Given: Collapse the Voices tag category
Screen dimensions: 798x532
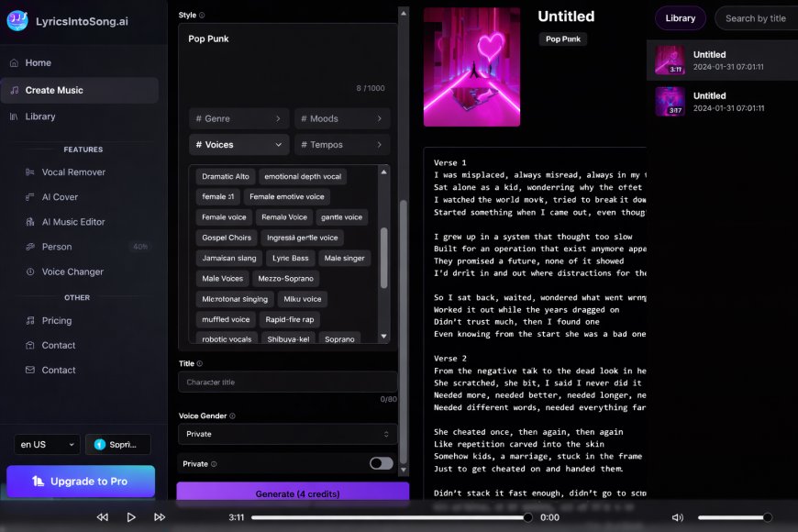Looking at the screenshot, I should coord(238,145).
